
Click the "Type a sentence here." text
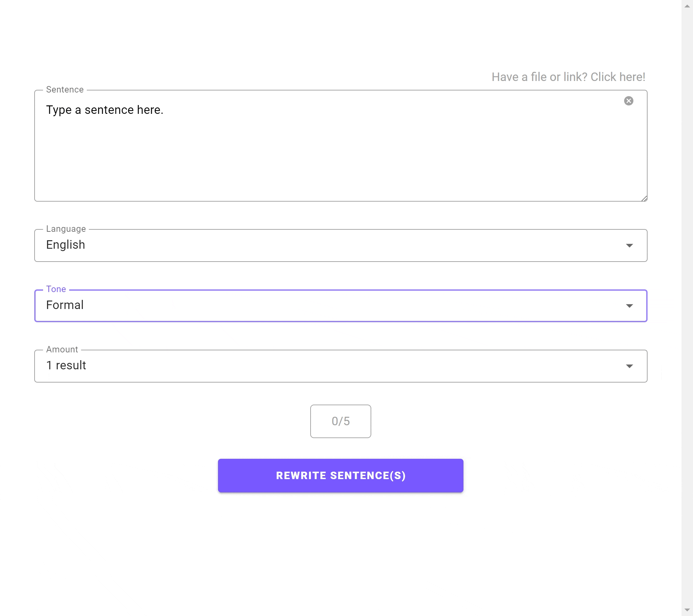[x=104, y=110]
